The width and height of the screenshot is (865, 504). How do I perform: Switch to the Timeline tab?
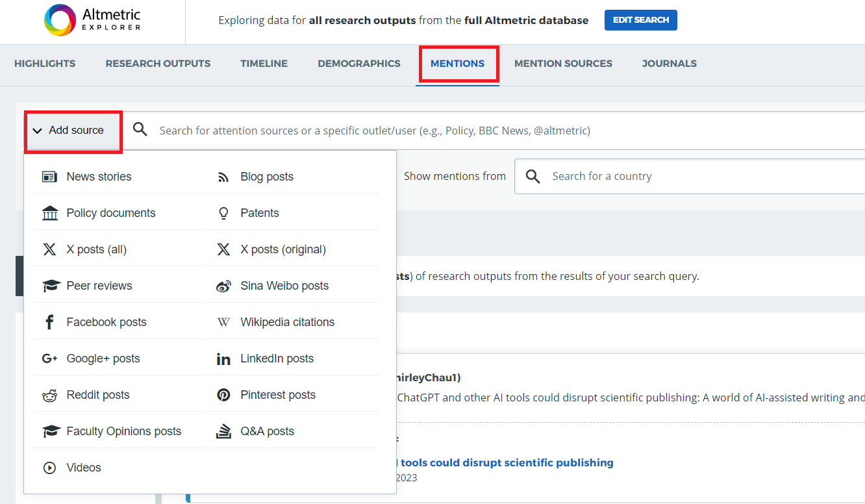pyautogui.click(x=264, y=64)
